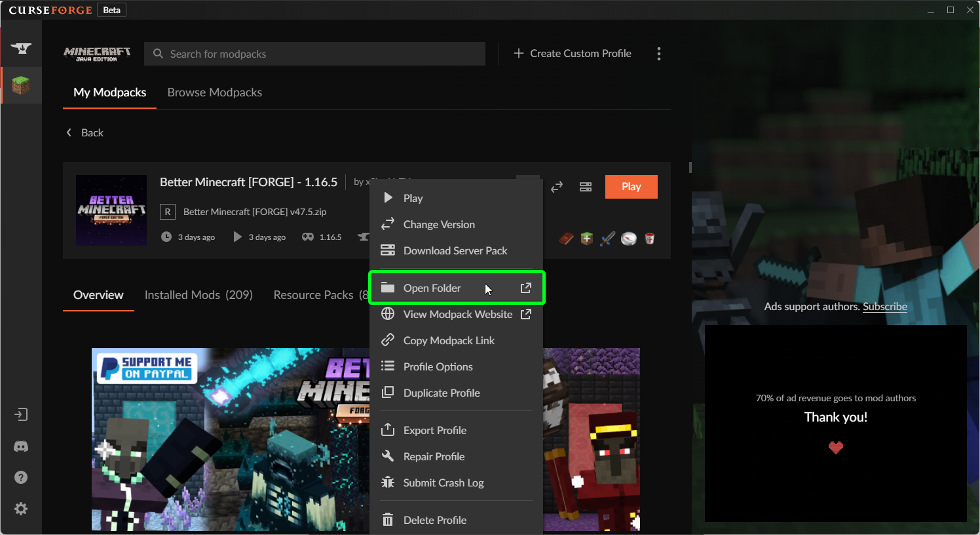Click the modpack title 'Better Minecraft [FORGE] - 1.16.5'

click(249, 182)
